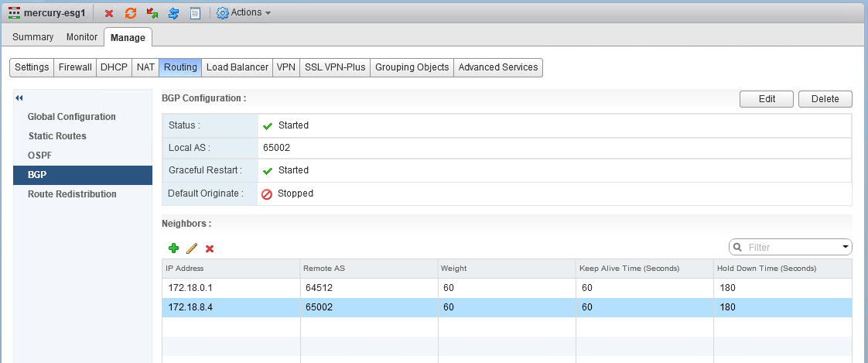Click the red X delete icon in top toolbar
This screenshot has height=363, width=868.
click(x=109, y=13)
